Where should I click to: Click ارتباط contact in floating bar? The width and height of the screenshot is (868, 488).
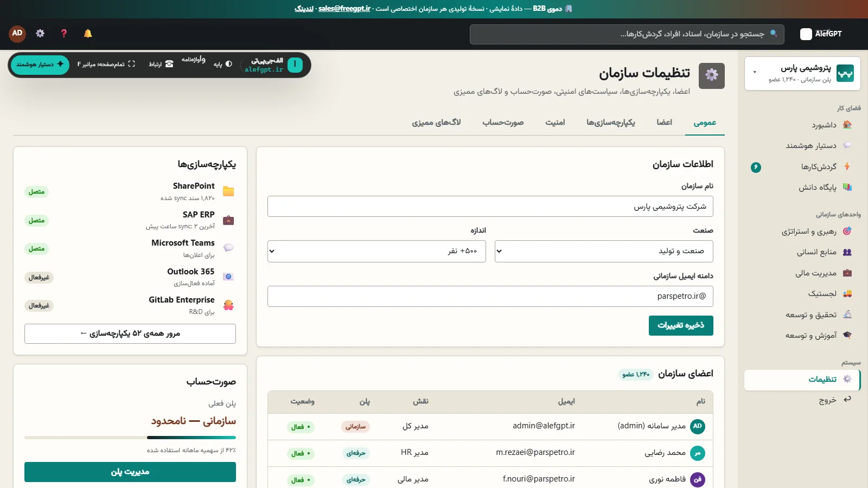[161, 65]
